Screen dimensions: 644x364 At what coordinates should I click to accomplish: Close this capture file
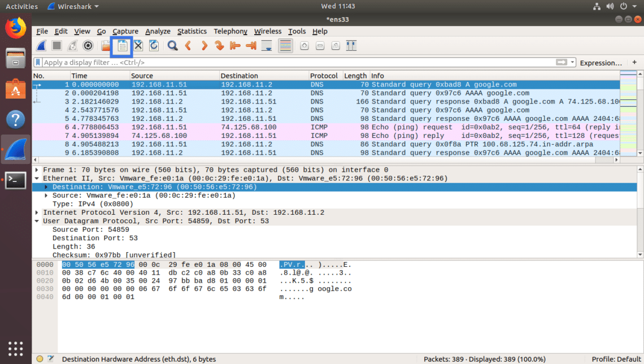pos(138,46)
